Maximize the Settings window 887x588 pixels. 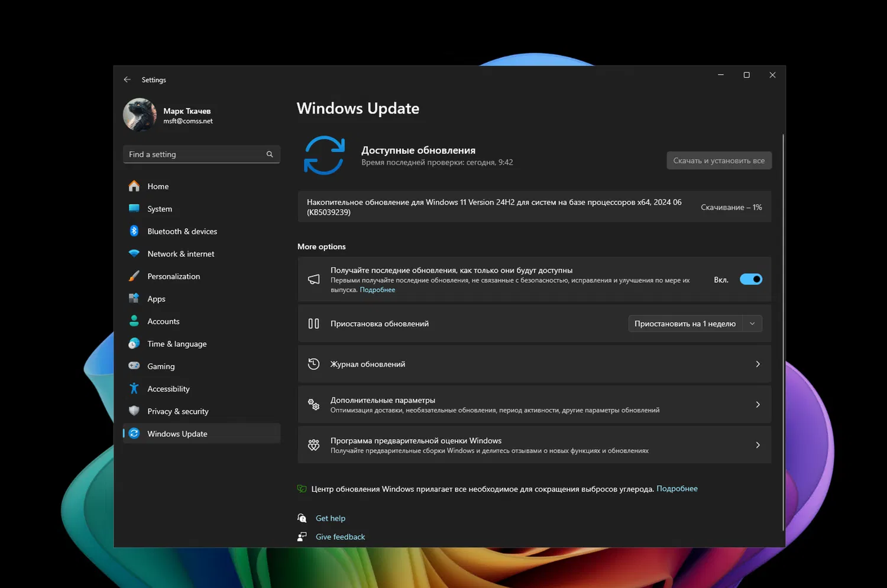tap(747, 75)
